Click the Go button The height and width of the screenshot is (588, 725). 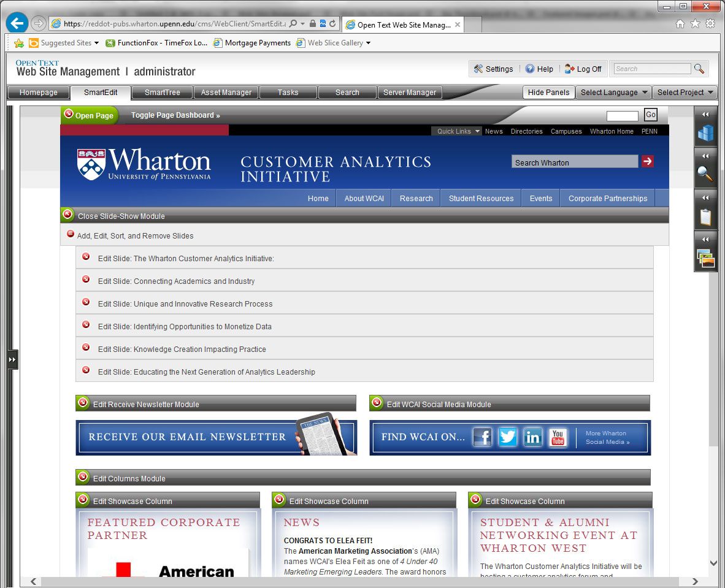(x=651, y=115)
